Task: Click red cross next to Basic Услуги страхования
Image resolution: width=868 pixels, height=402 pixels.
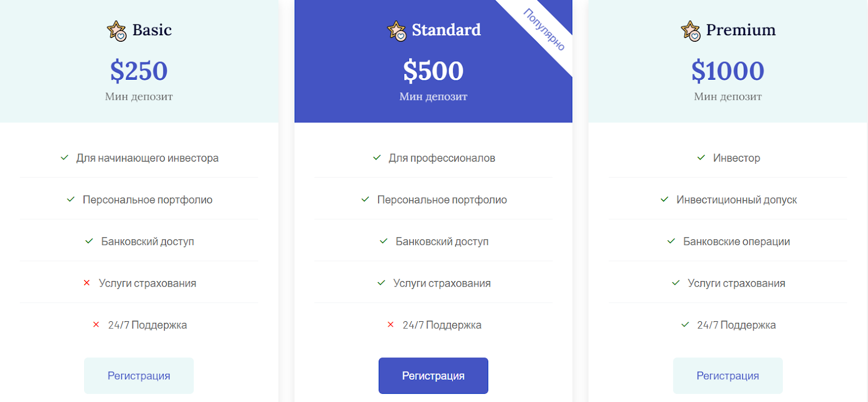Action: point(87,283)
